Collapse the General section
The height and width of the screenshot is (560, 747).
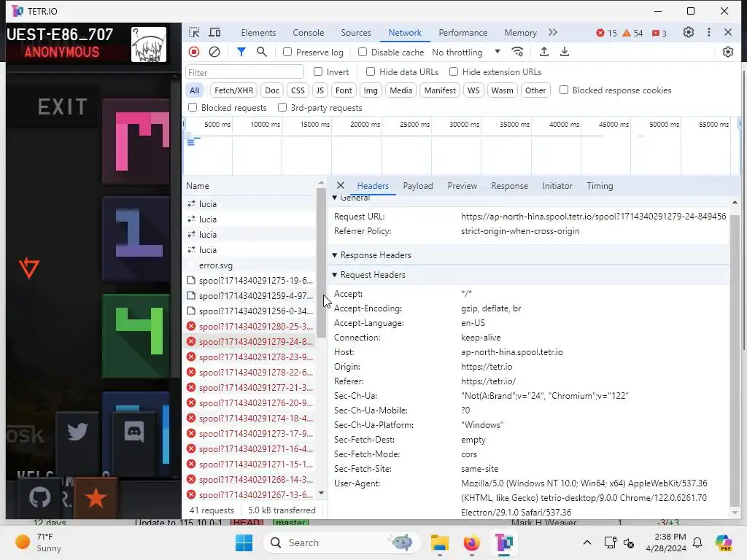[x=334, y=198]
